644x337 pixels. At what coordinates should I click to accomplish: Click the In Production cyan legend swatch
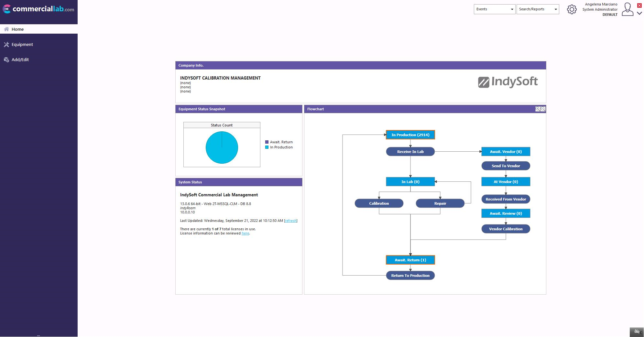tap(267, 147)
